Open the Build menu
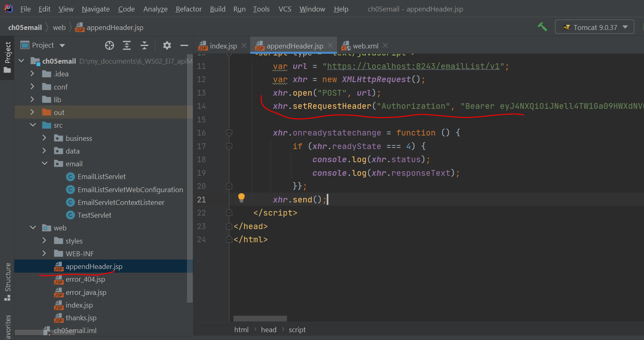The width and height of the screenshot is (644, 340). tap(217, 9)
